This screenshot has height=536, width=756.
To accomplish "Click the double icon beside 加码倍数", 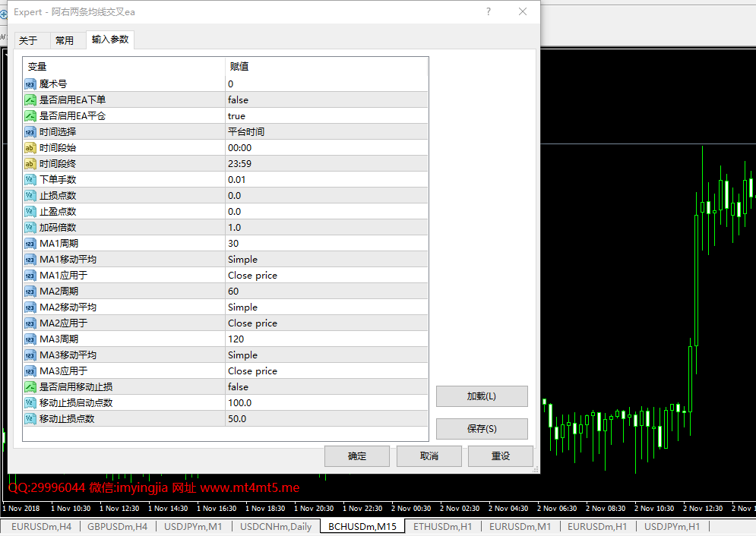I will [x=30, y=227].
